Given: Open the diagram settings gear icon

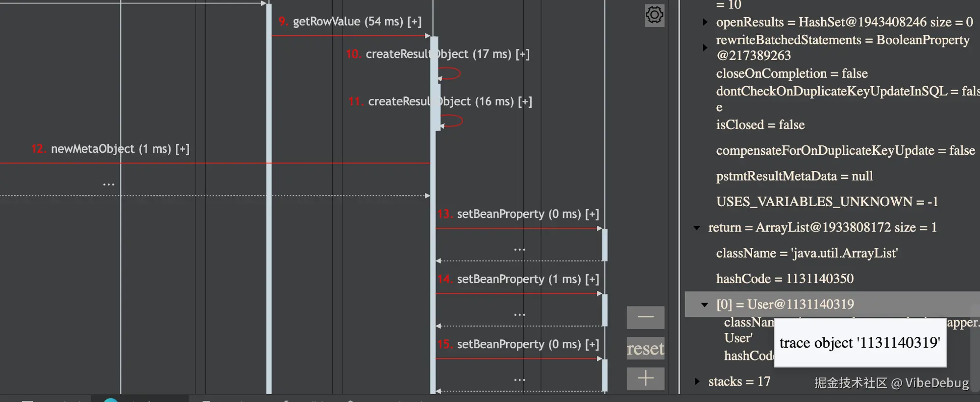Looking at the screenshot, I should [x=654, y=15].
